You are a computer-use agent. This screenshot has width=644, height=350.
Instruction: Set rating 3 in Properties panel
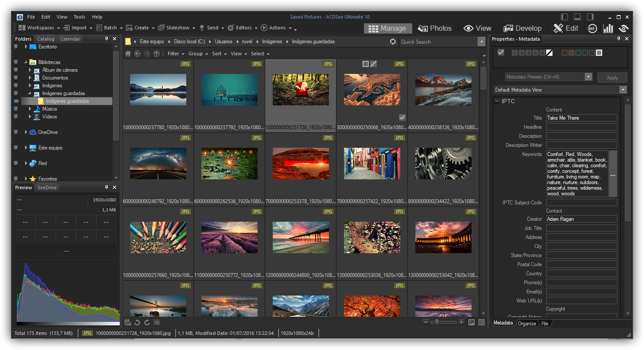tap(529, 53)
